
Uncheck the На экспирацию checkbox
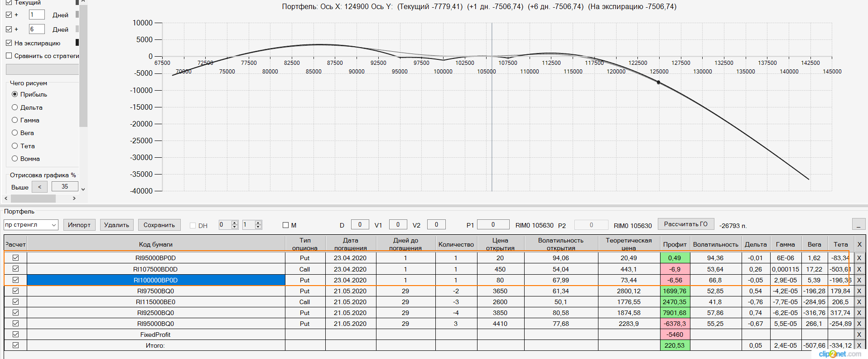tap(9, 43)
